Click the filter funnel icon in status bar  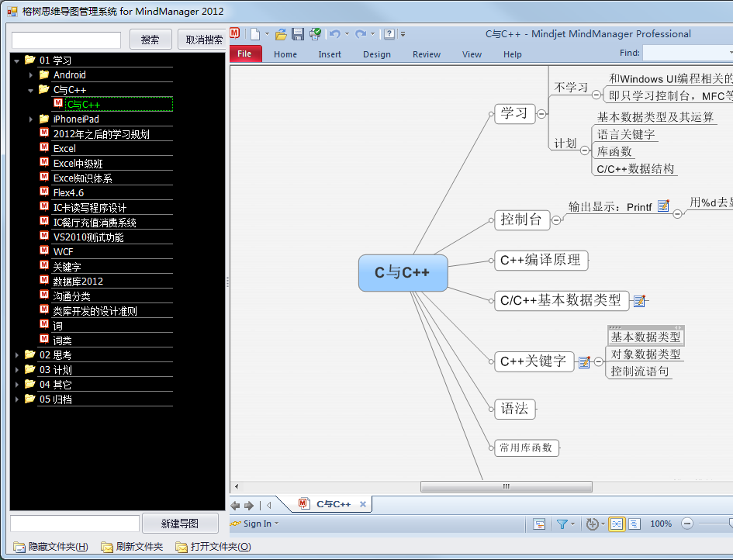pyautogui.click(x=562, y=524)
